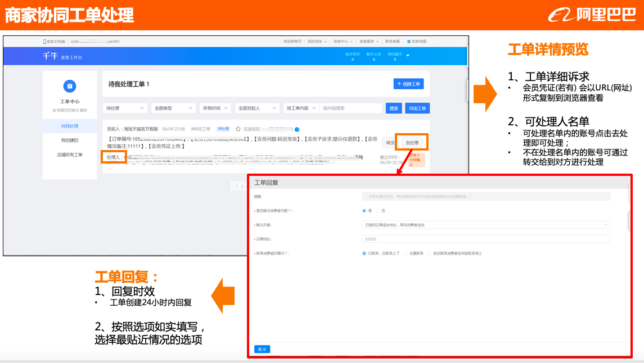Click the #协同工单 label

[x=201, y=129]
